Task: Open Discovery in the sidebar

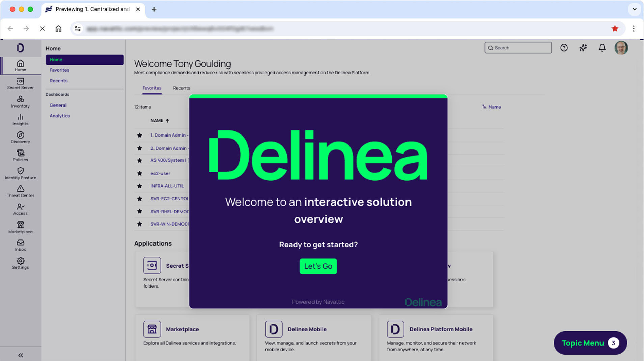Action: (x=20, y=138)
